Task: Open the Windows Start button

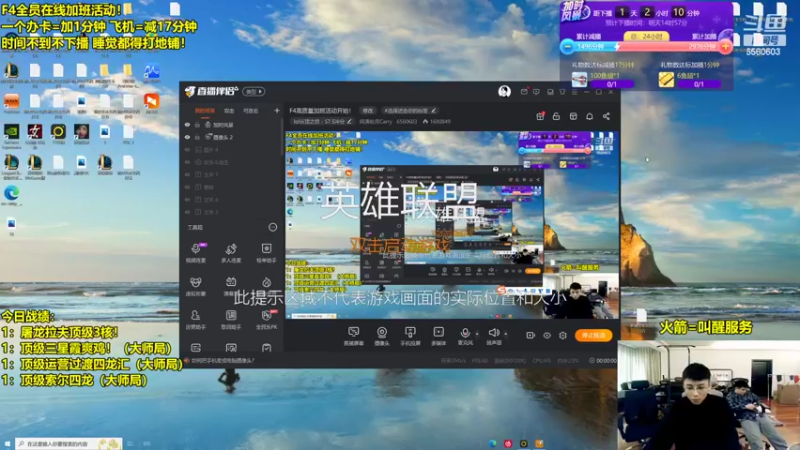Action: point(7,444)
